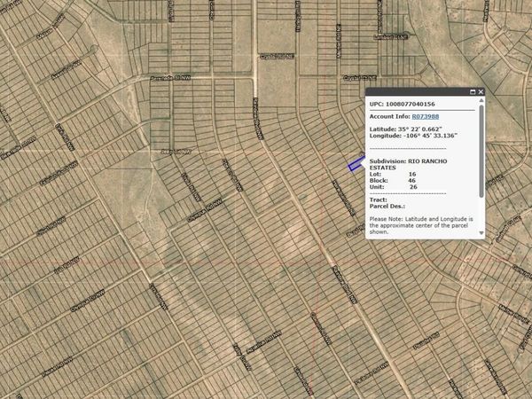Screen dimensions: 532x399
Task: Click the Block 46 row
Action: pyautogui.click(x=393, y=181)
